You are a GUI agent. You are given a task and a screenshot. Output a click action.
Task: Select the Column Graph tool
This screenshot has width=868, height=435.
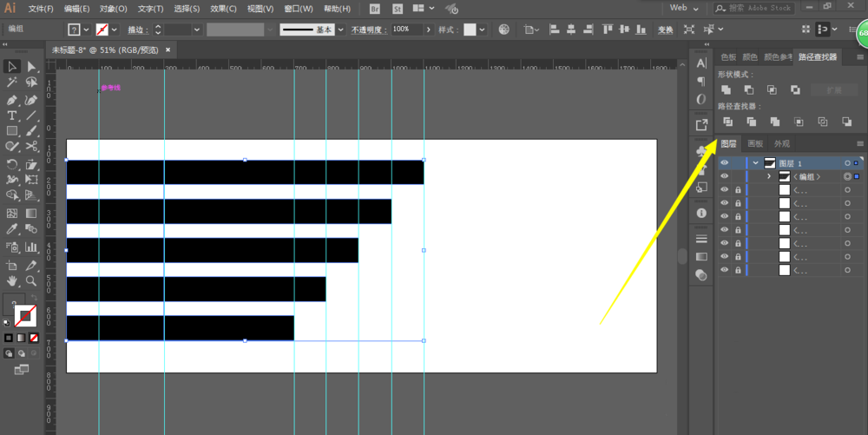pos(31,247)
